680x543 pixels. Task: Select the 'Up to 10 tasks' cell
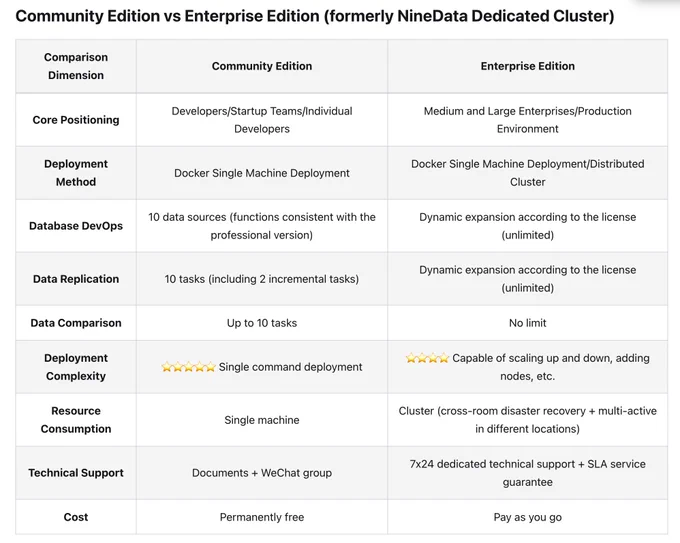pos(262,323)
